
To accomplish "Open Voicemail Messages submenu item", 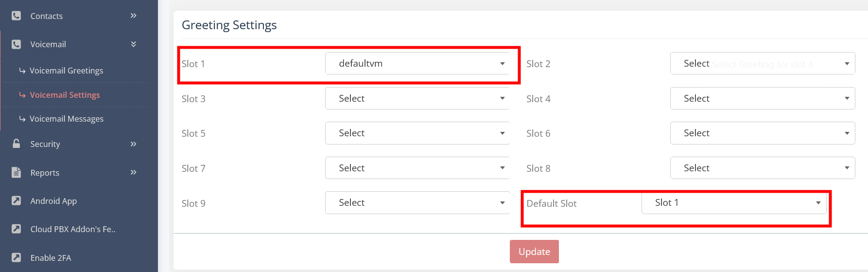I will pyautogui.click(x=66, y=119).
